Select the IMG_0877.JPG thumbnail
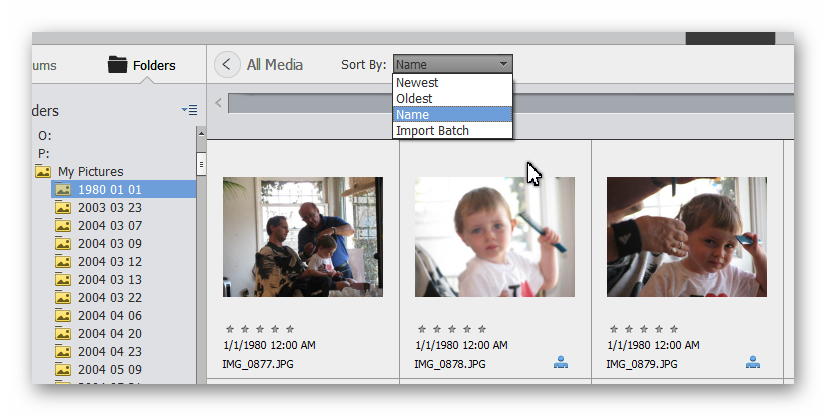This screenshot has width=826, height=416. (x=302, y=237)
